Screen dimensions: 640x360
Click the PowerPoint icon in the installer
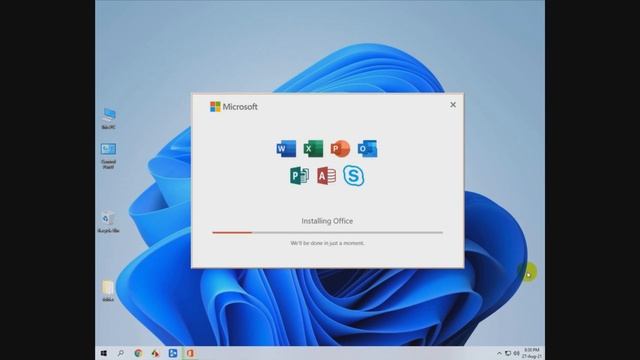coord(340,149)
